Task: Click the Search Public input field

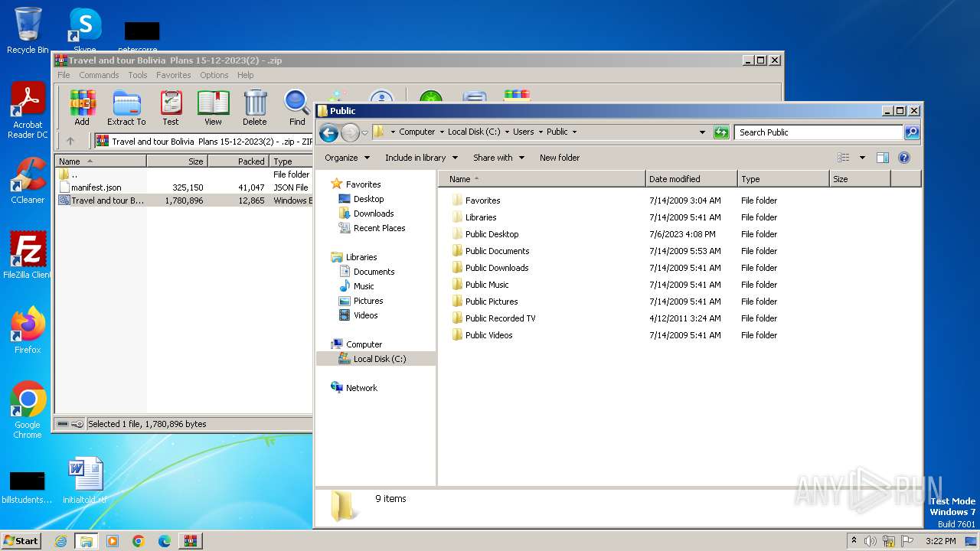Action: pyautogui.click(x=818, y=132)
